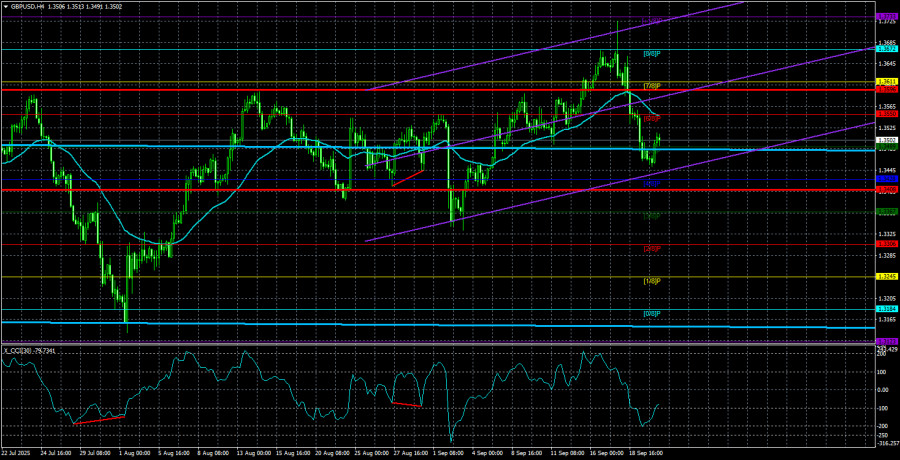This screenshot has width=900, height=460.
Task: Select the [7/8]P yellow level label
Action: point(650,85)
